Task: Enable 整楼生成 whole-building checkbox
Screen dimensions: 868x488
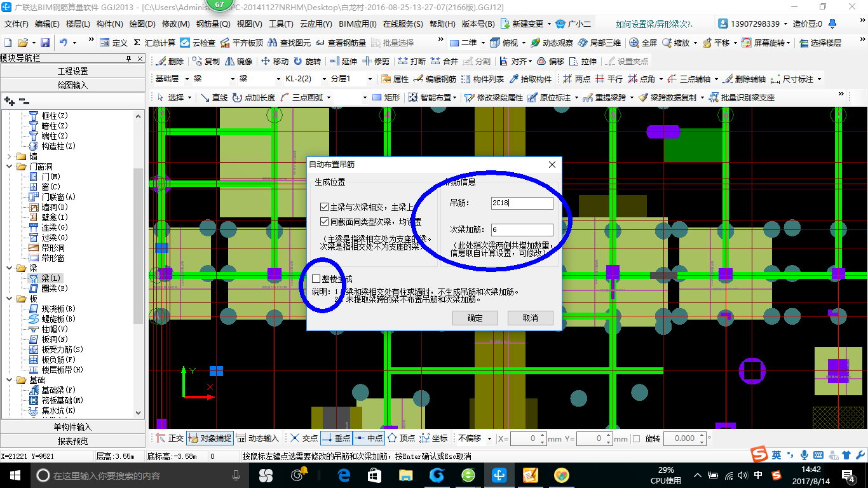Action: (316, 278)
